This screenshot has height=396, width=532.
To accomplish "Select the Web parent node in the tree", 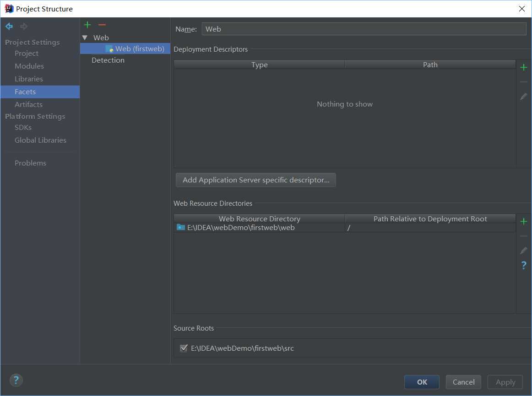I will click(x=101, y=37).
